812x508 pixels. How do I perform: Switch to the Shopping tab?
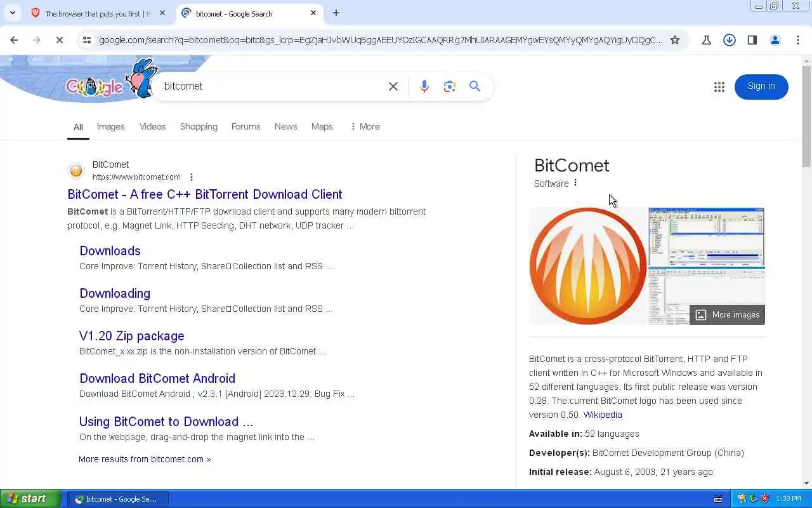(199, 126)
